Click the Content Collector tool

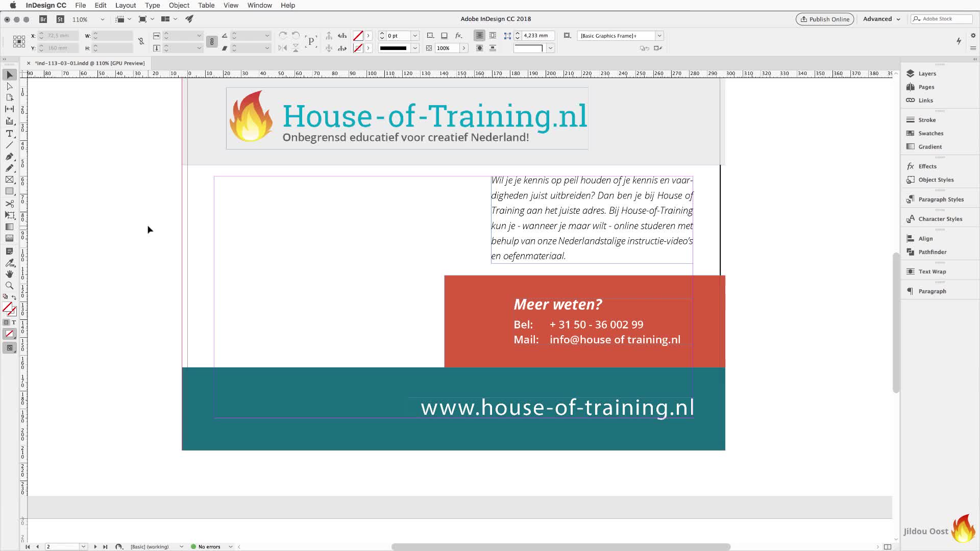pos(9,121)
